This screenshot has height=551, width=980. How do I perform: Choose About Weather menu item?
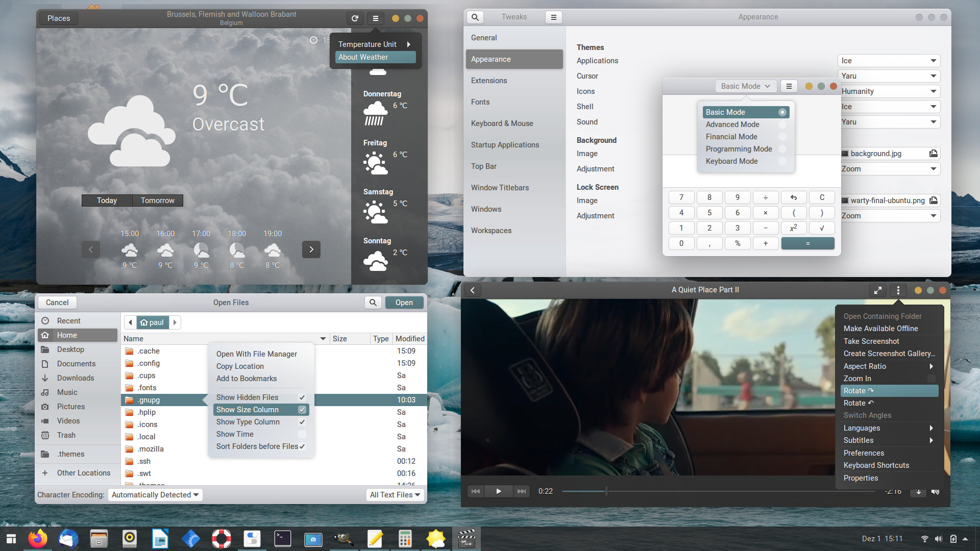(376, 57)
